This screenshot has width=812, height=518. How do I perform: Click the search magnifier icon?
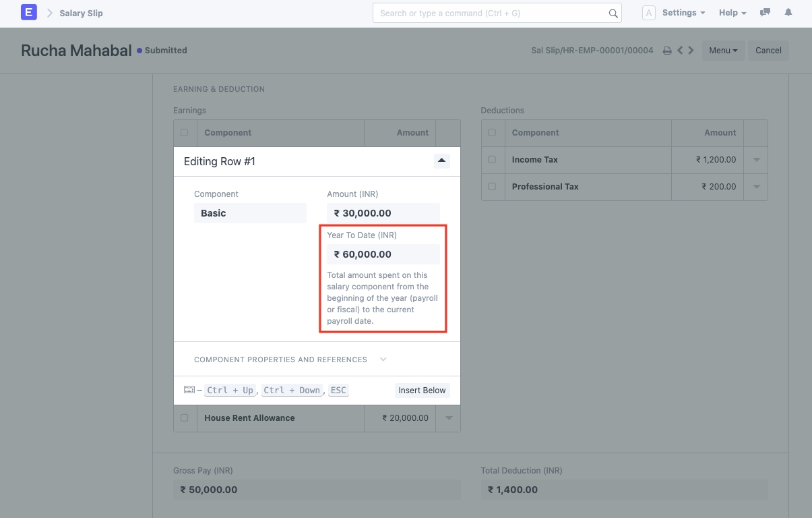(x=613, y=13)
